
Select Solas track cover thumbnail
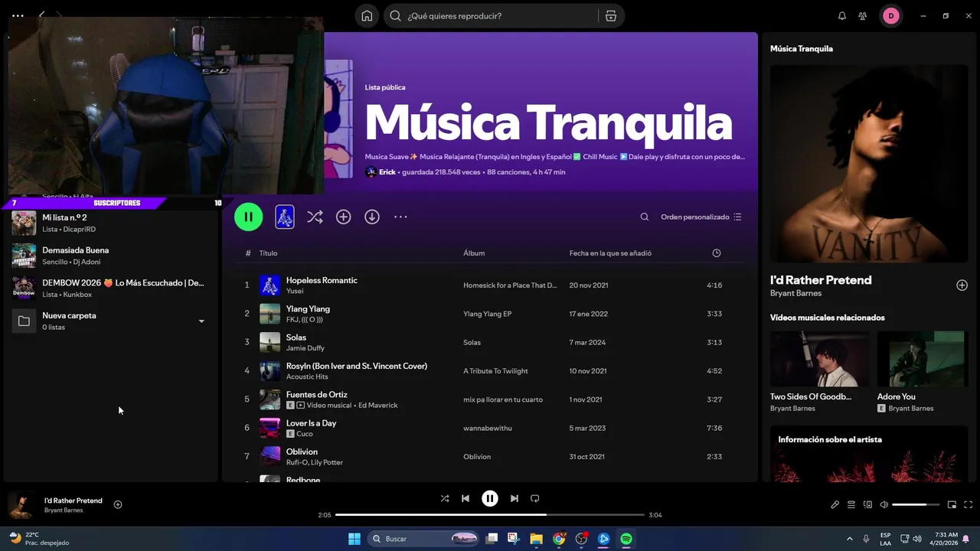(269, 342)
